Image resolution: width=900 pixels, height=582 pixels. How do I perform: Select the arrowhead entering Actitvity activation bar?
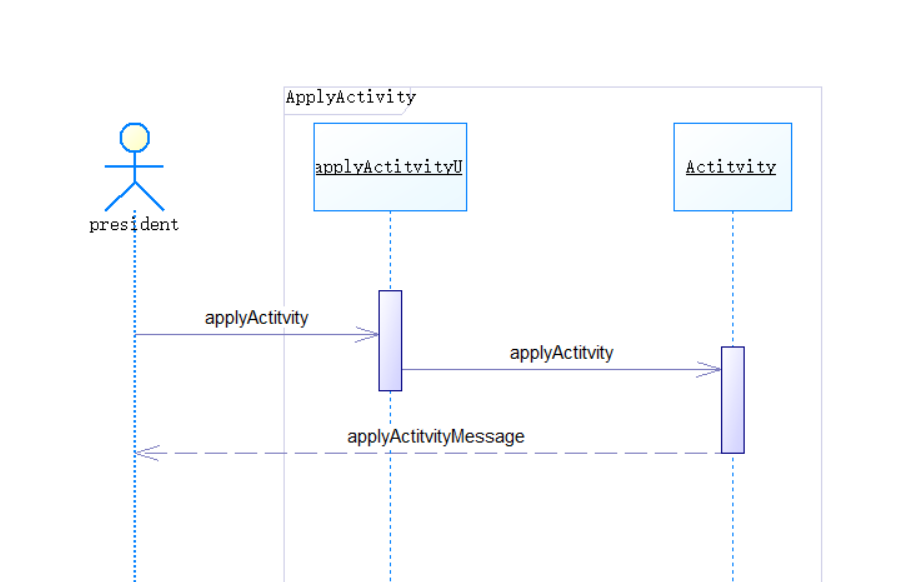coord(710,369)
